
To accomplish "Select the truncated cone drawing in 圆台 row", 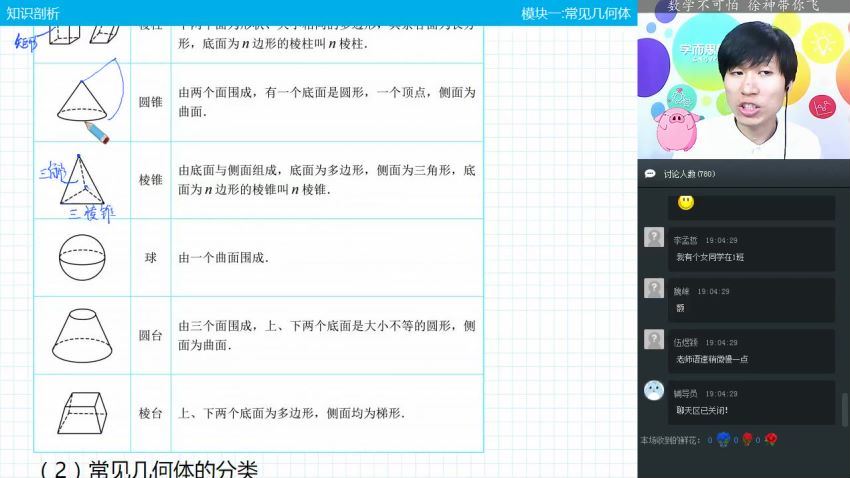I will (82, 335).
